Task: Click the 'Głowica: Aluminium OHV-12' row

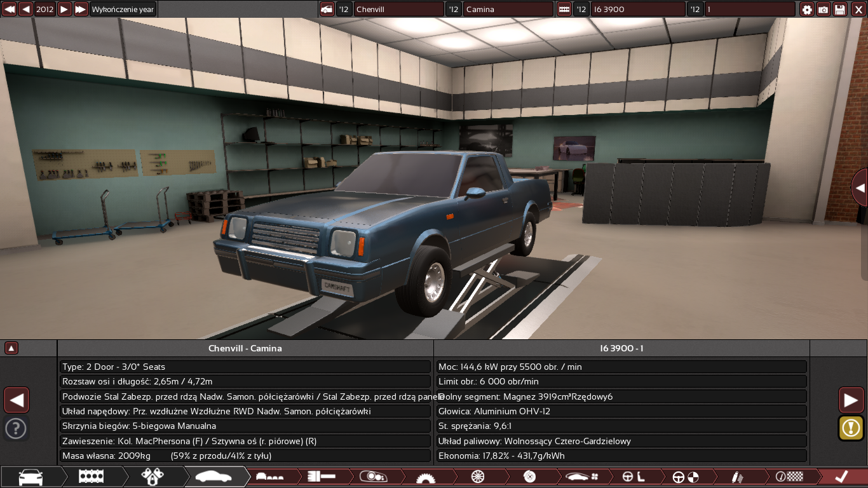Action: click(x=621, y=411)
